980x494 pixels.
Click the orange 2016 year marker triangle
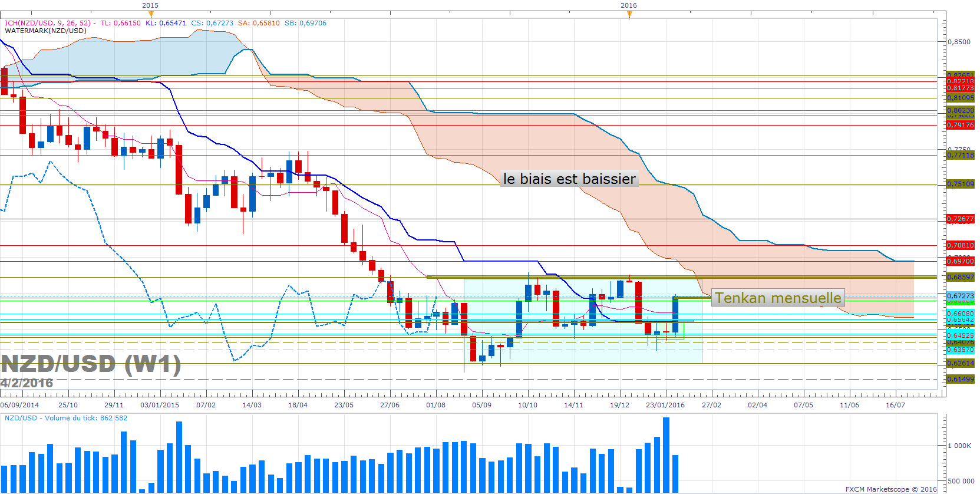(x=629, y=14)
